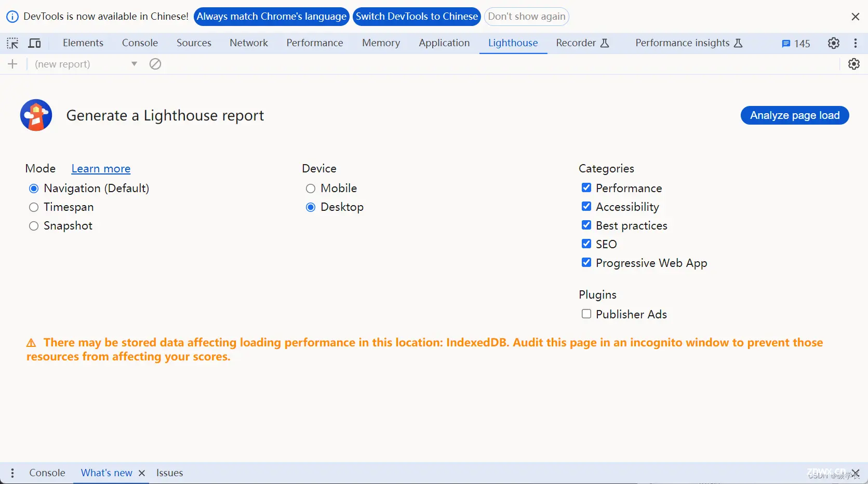The height and width of the screenshot is (484, 868).
Task: Click the Plugins label
Action: coord(597,295)
